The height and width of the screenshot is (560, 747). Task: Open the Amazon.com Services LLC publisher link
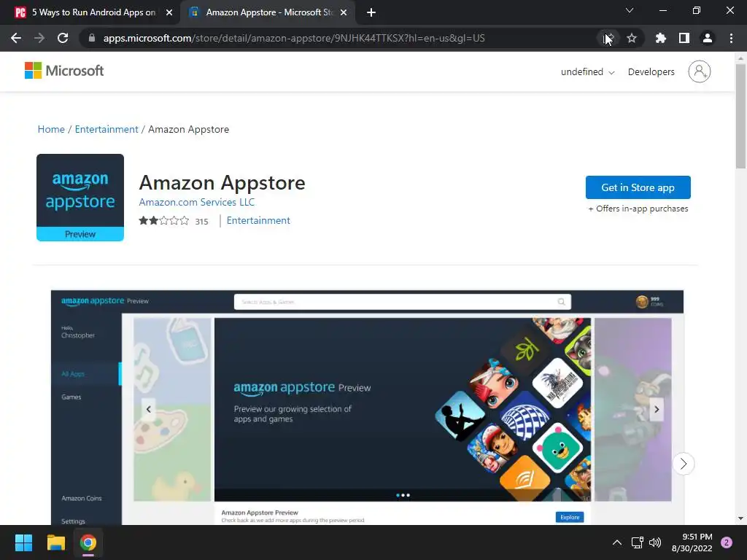click(197, 202)
